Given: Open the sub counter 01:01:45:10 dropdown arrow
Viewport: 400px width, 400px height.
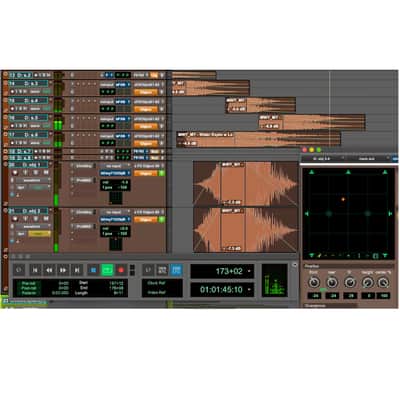Looking at the screenshot, I should 249,290.
